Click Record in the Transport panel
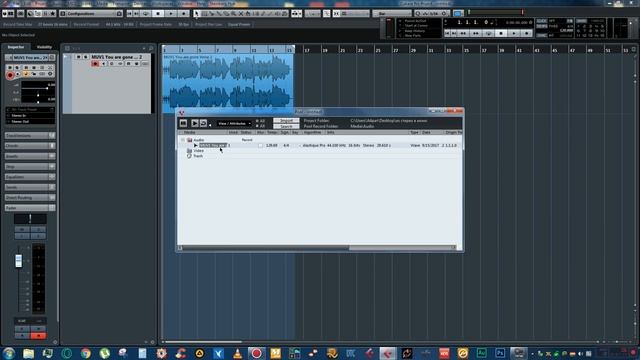Viewport: 640px width, 360px height. [x=526, y=33]
